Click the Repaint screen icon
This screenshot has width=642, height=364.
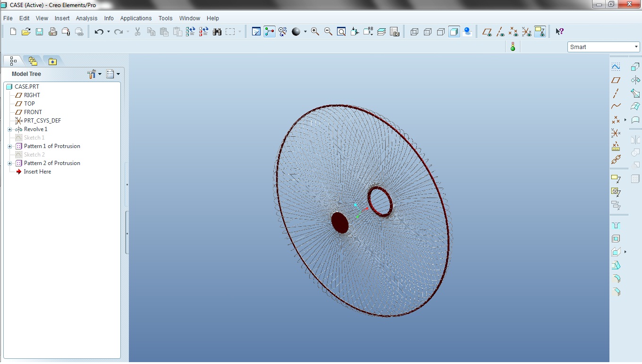tap(256, 32)
